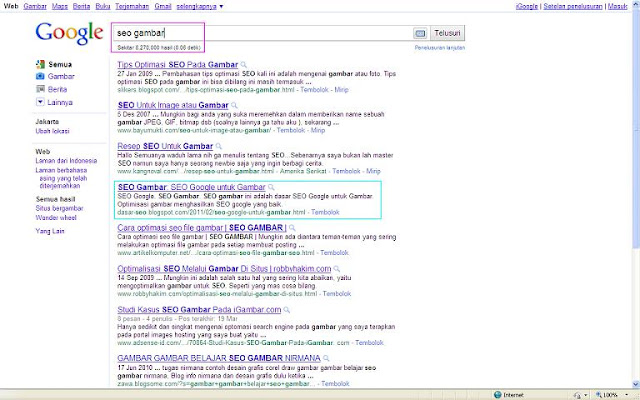Click Yang Lain in sidebar

coord(50,231)
